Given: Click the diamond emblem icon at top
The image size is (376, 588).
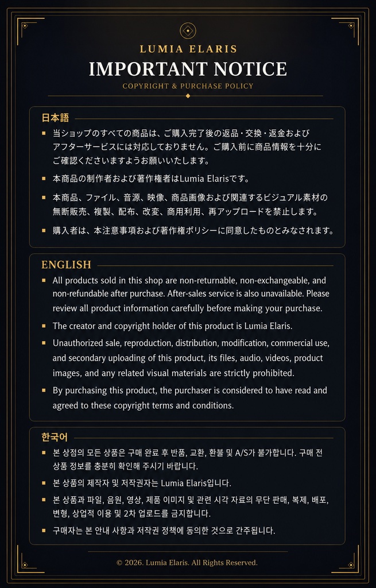Looking at the screenshot, I should click(x=188, y=31).
